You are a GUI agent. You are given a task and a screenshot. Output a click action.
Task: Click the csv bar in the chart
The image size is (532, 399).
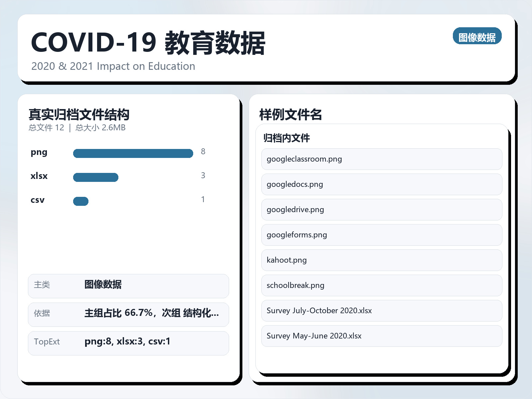(80, 201)
